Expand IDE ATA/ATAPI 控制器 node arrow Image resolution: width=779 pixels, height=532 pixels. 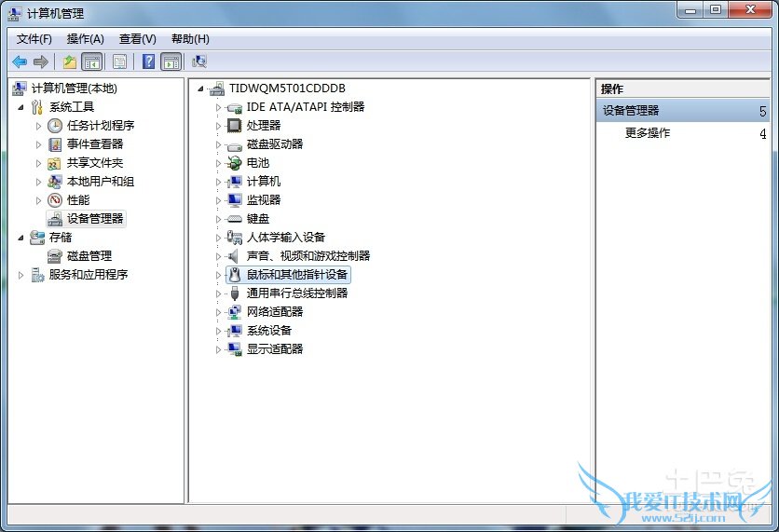coord(218,107)
